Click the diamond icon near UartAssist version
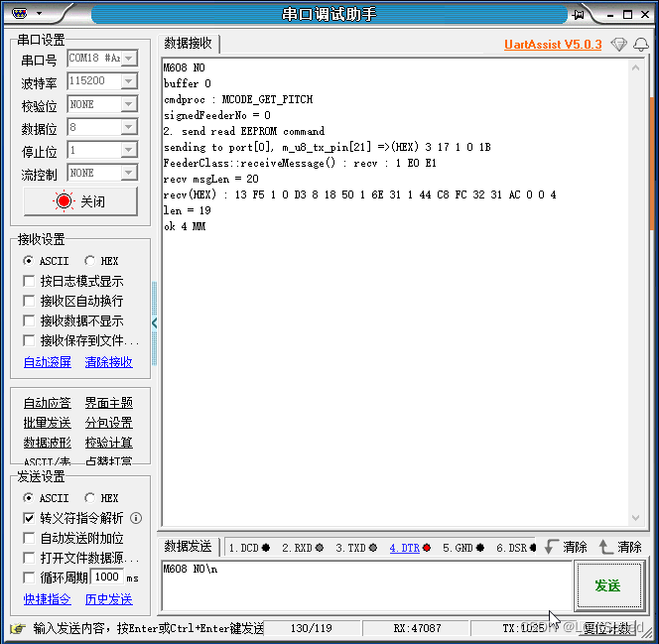Screen dimensions: 659x644 (618, 44)
